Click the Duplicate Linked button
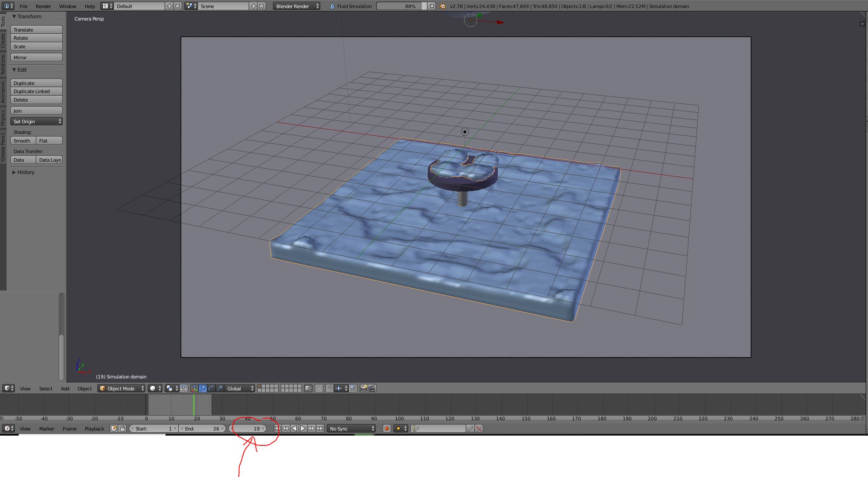Viewport: 868px width, 477px height. point(37,91)
